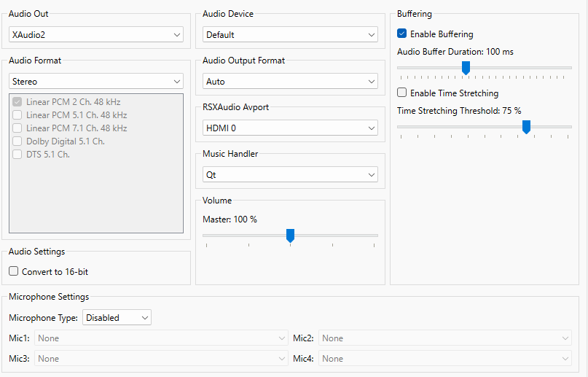
Task: Disable the Enable Buffering checkbox
Action: (402, 34)
